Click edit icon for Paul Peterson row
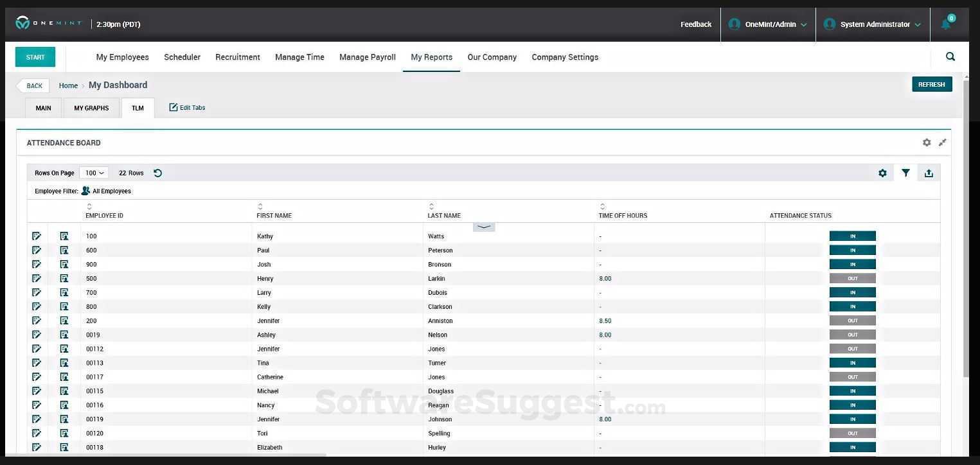The image size is (980, 465). (37, 250)
